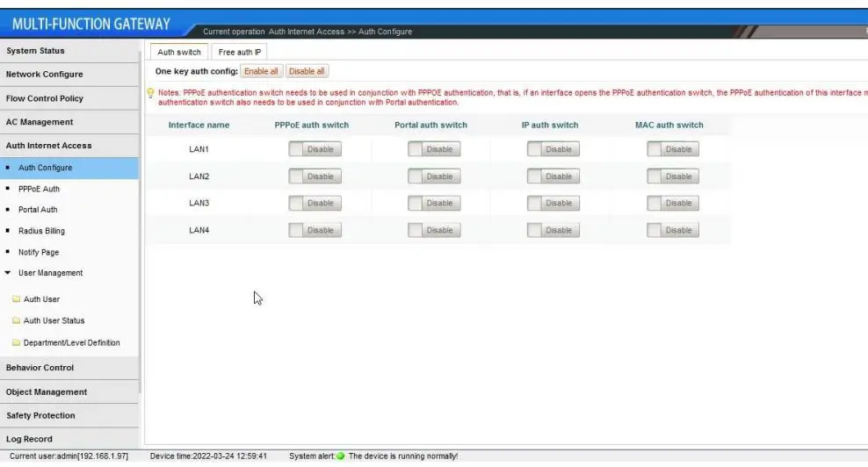Open the Department/Level Definition entry

pos(71,343)
